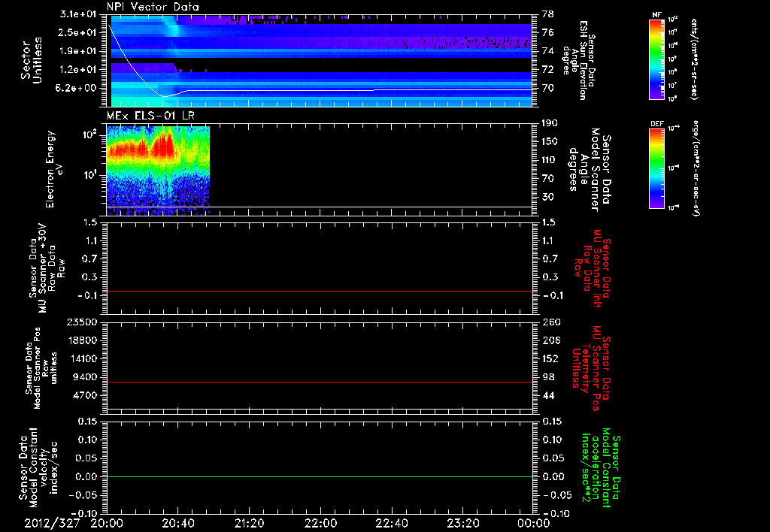The height and width of the screenshot is (532, 770).
Task: Click the red line in the MU Scanner +30V panel
Action: point(320,292)
